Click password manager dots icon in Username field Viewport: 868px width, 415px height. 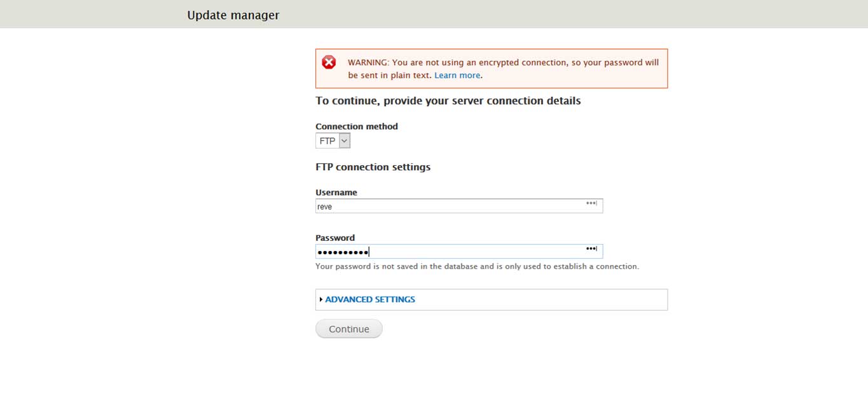591,204
